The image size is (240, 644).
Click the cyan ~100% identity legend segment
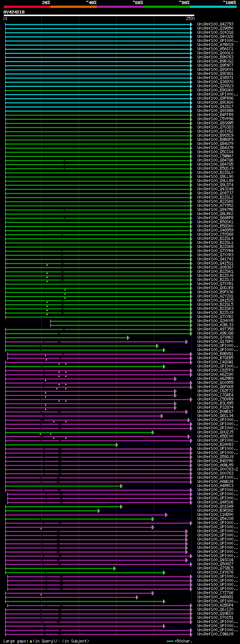tap(213, 6)
